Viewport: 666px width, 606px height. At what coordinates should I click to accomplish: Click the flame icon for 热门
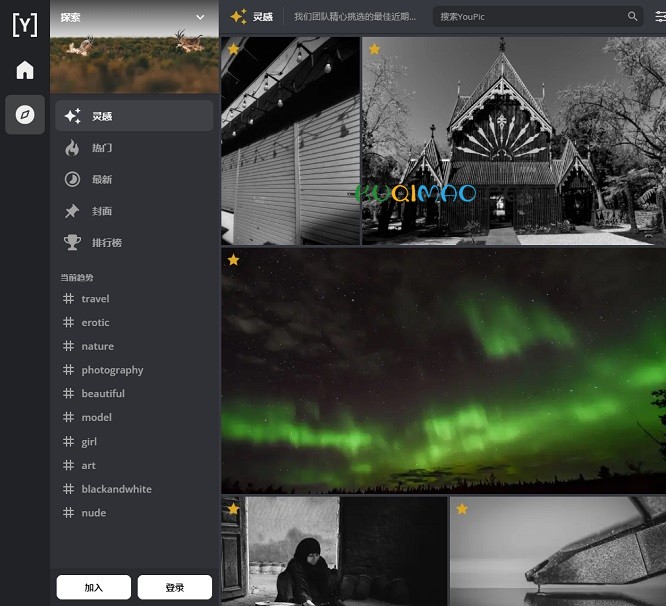click(x=72, y=148)
